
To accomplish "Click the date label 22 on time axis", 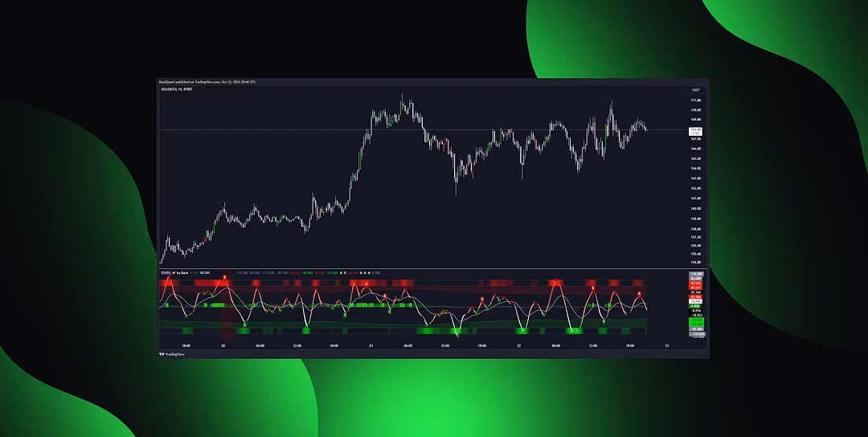I will (x=518, y=346).
